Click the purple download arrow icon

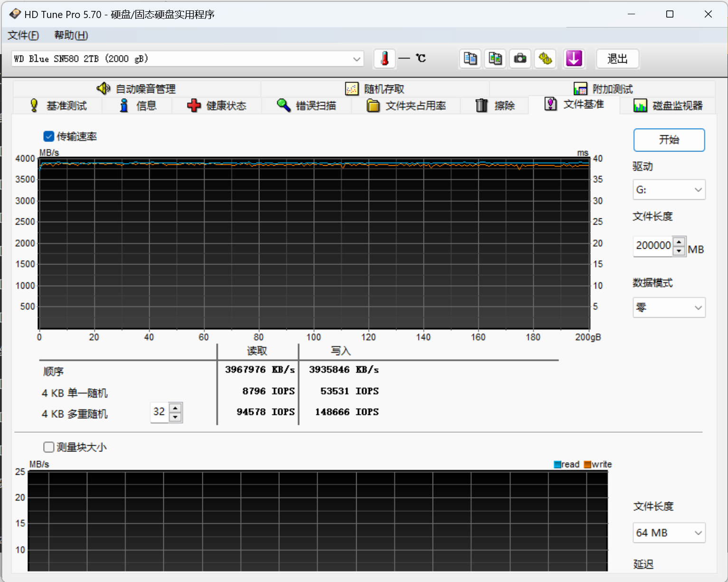(x=574, y=58)
